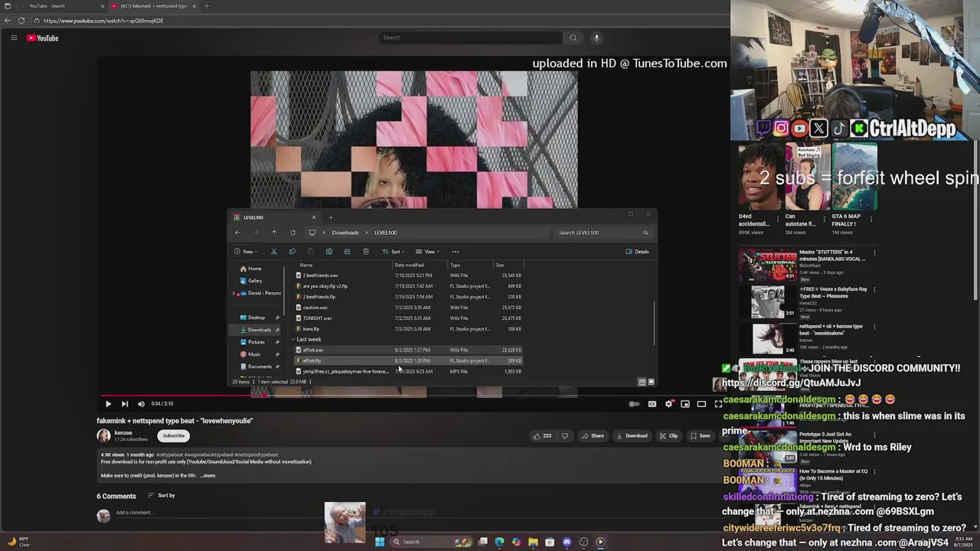Switch to large thumbnails view icon in Explorer status bar
980x551 pixels.
[652, 382]
